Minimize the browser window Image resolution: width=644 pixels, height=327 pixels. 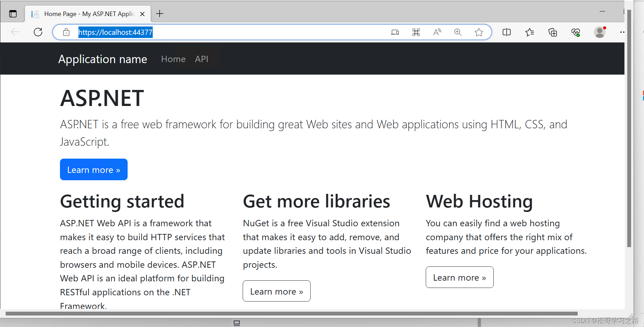(602, 12)
